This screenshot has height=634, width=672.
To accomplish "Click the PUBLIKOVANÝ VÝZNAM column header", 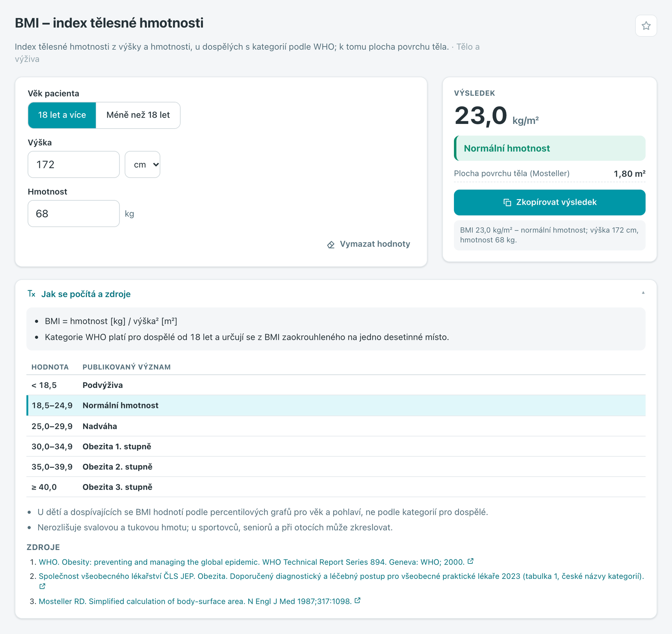I will tap(126, 367).
